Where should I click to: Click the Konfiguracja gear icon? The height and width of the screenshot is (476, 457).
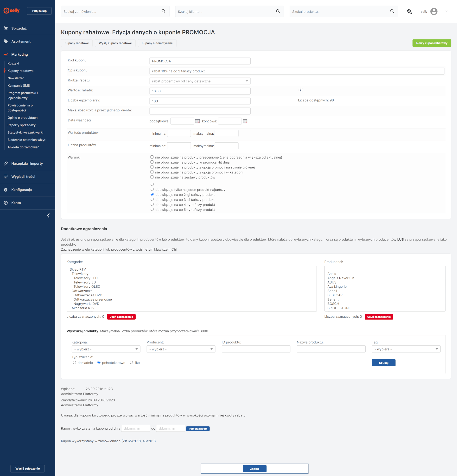(x=6, y=190)
